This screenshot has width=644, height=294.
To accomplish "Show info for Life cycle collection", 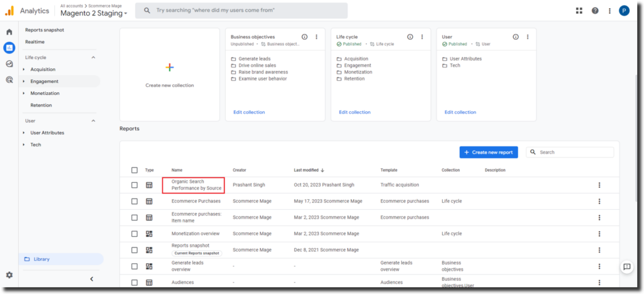I will coord(410,37).
